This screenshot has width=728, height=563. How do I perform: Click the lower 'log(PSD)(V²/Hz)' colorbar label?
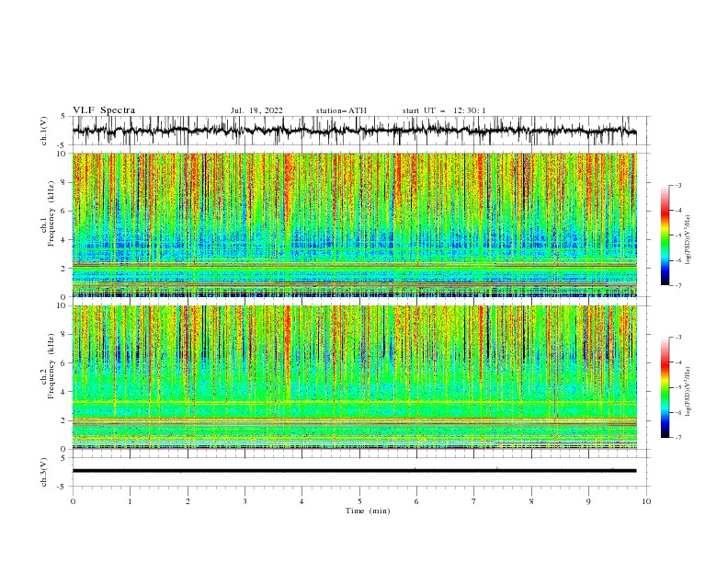[x=688, y=392]
